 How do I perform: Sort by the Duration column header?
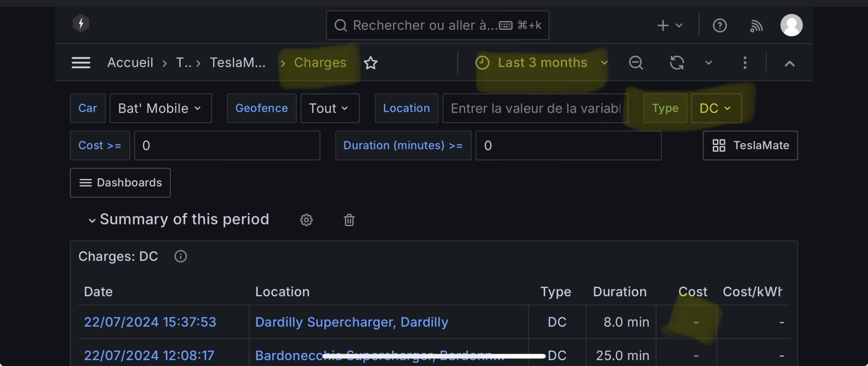[x=620, y=292]
